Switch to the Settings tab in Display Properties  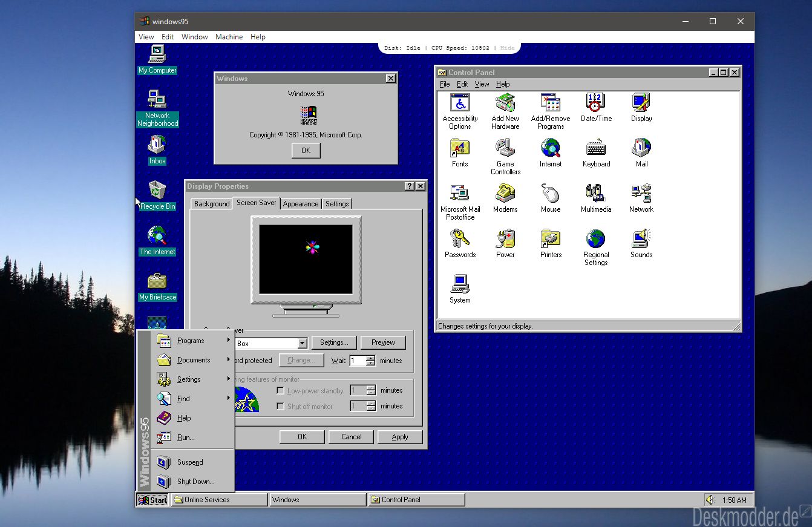point(337,204)
